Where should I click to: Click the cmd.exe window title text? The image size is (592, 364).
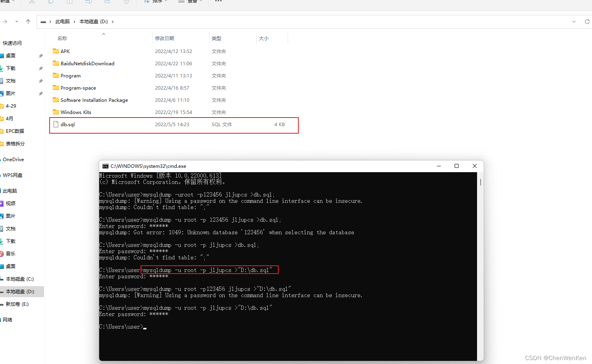148,166
